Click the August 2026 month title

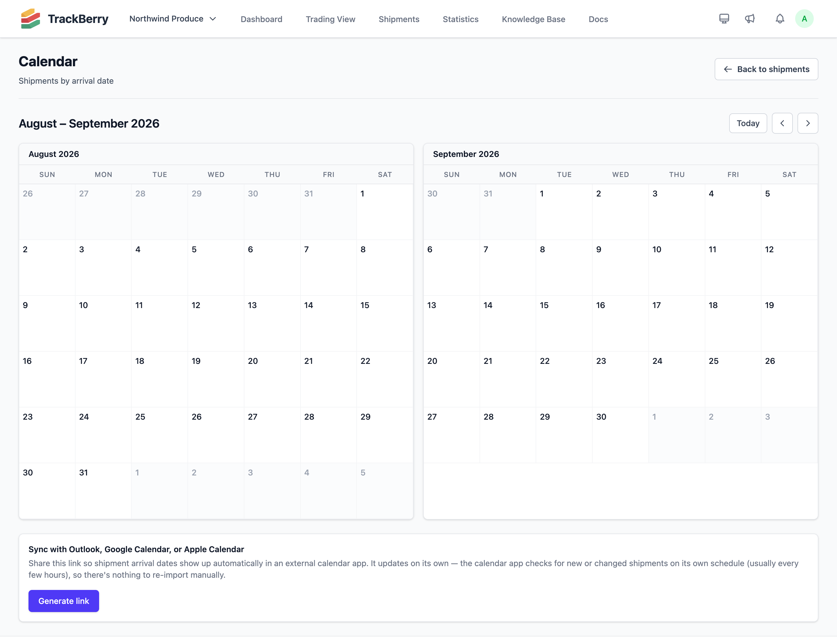tap(54, 154)
